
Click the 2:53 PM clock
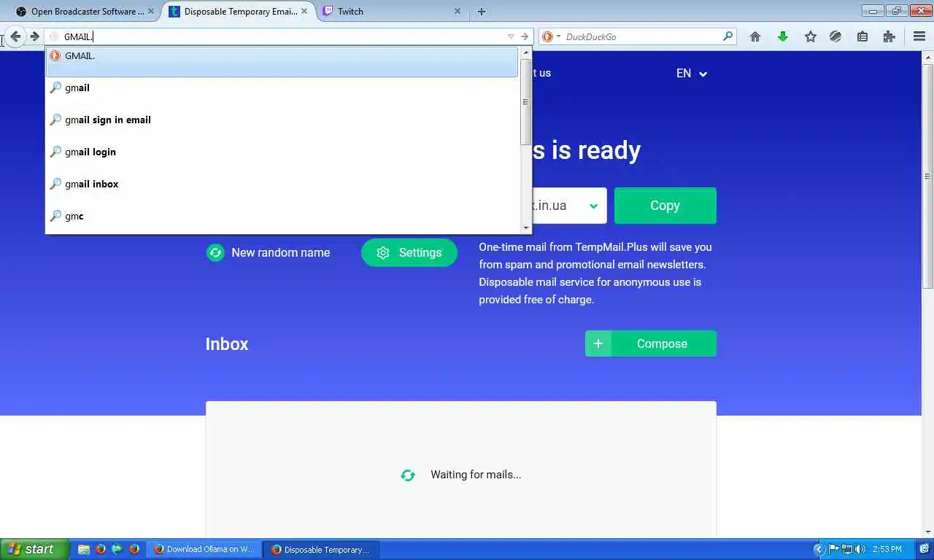coord(887,549)
